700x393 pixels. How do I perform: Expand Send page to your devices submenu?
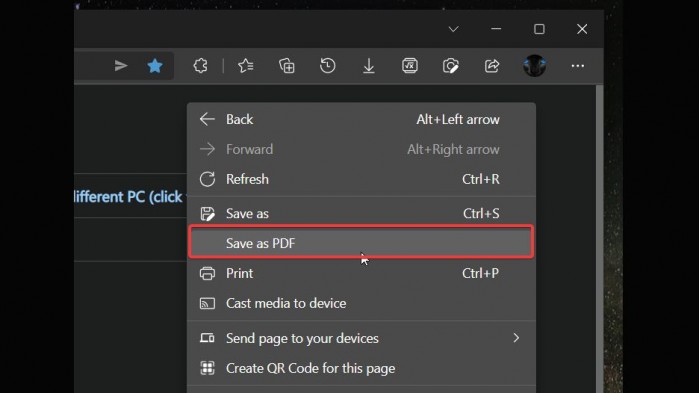pos(362,338)
